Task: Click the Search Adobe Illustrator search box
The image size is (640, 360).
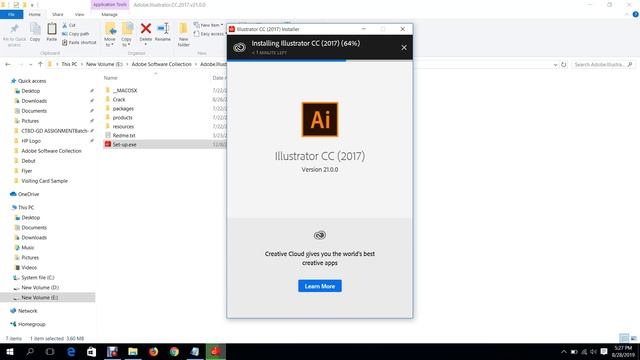Action: point(603,64)
